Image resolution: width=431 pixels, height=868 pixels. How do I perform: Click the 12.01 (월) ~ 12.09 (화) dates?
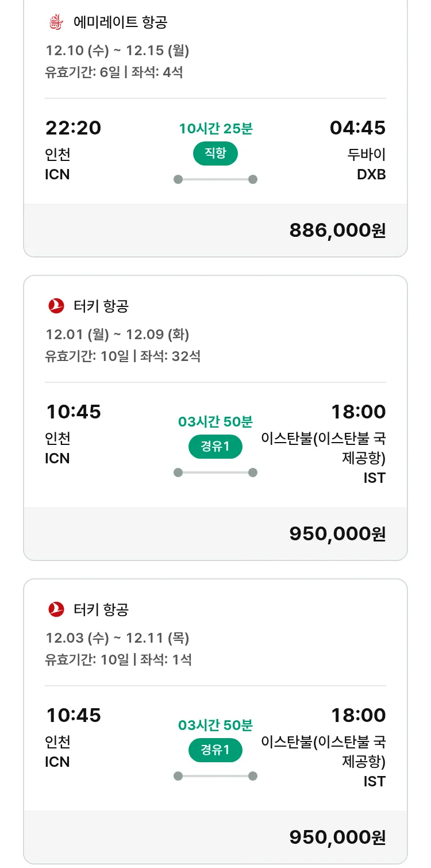point(117,334)
